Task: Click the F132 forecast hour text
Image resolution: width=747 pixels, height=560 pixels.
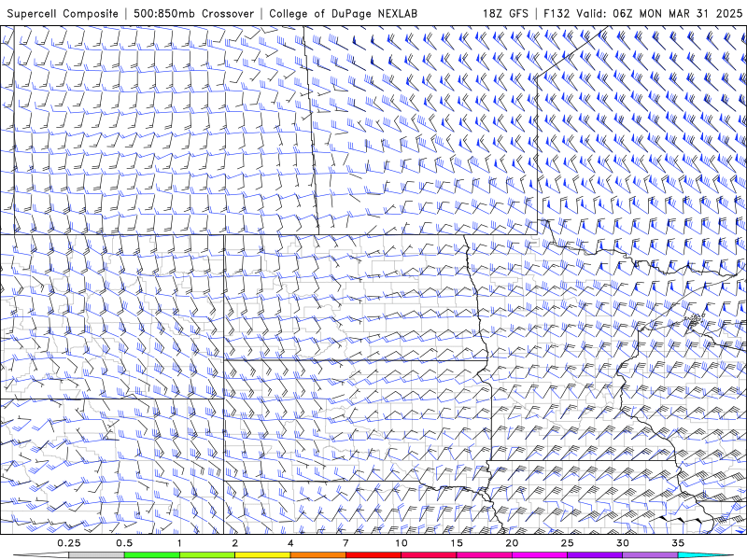Action: 557,13
